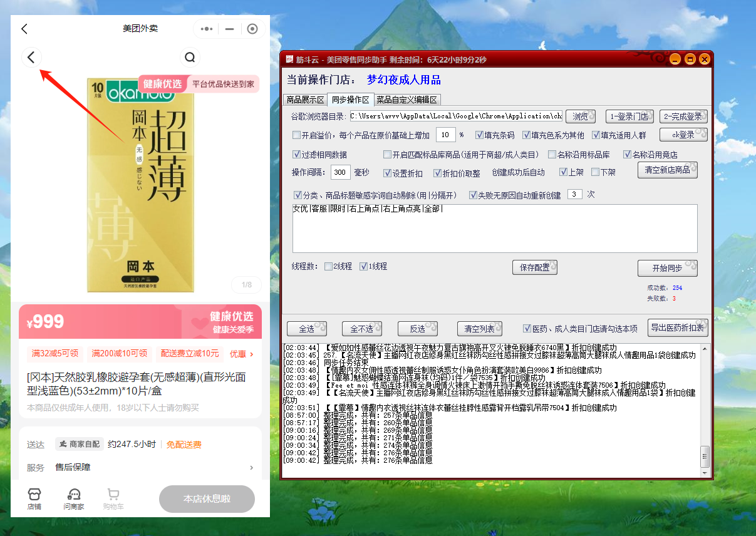Click 开始同步 button
Viewport: 756px width, 536px height.
pyautogui.click(x=668, y=268)
